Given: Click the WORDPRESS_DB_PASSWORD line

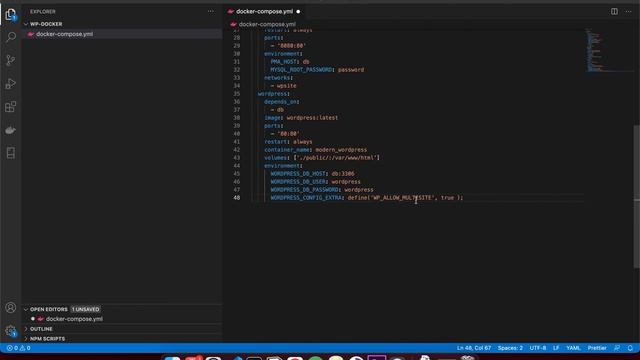Looking at the screenshot, I should tap(322, 190).
